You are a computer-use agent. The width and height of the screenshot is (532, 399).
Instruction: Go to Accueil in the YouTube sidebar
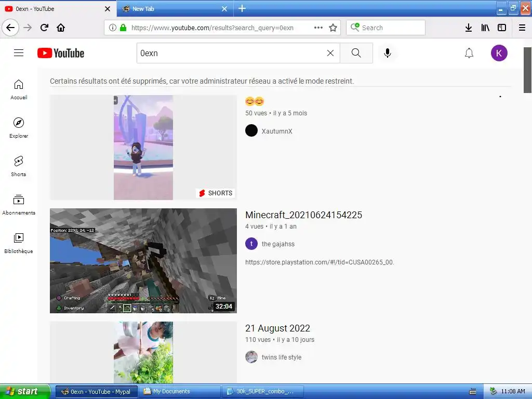[x=19, y=89]
